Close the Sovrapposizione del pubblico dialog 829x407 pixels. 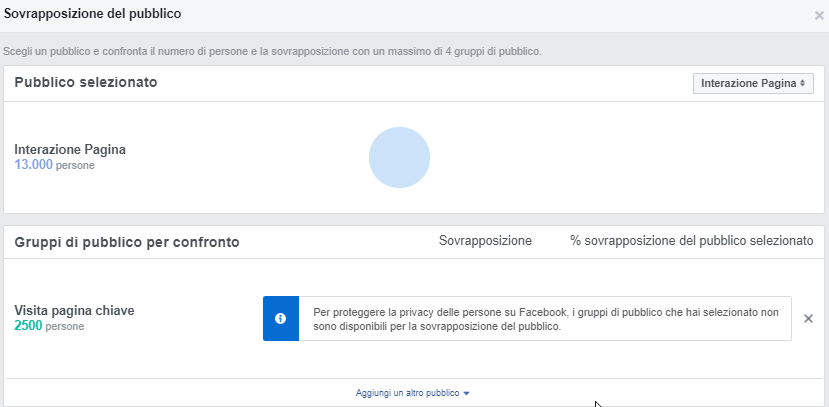coord(820,16)
